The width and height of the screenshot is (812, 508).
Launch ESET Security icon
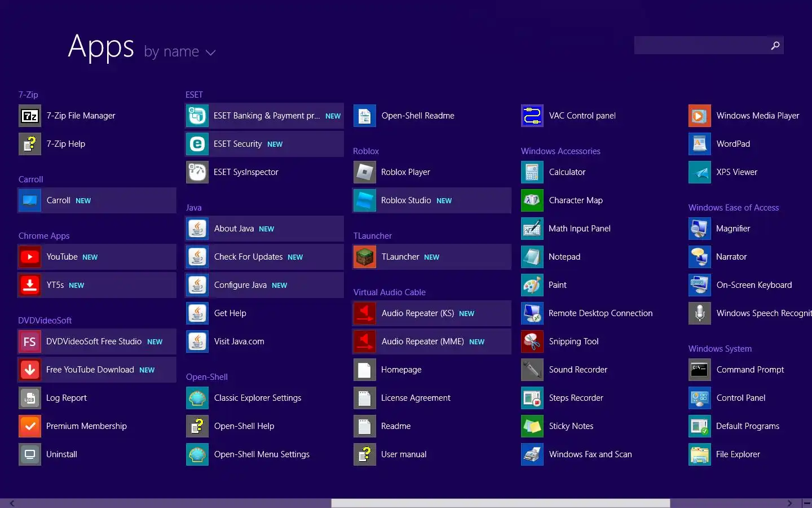coord(197,144)
